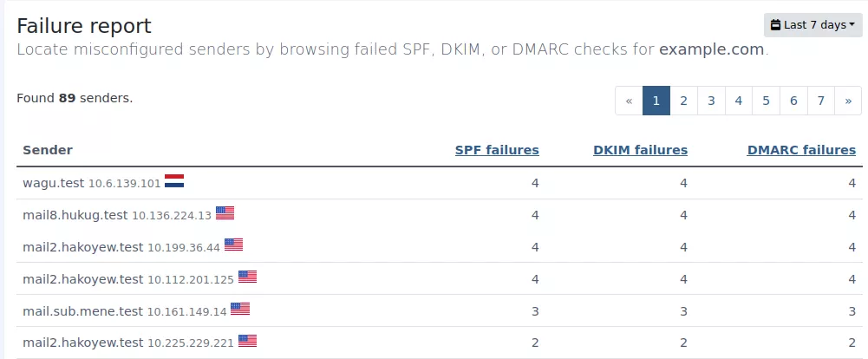Select the mail8.hukug.test sender entry
868x359 pixels.
(440, 215)
